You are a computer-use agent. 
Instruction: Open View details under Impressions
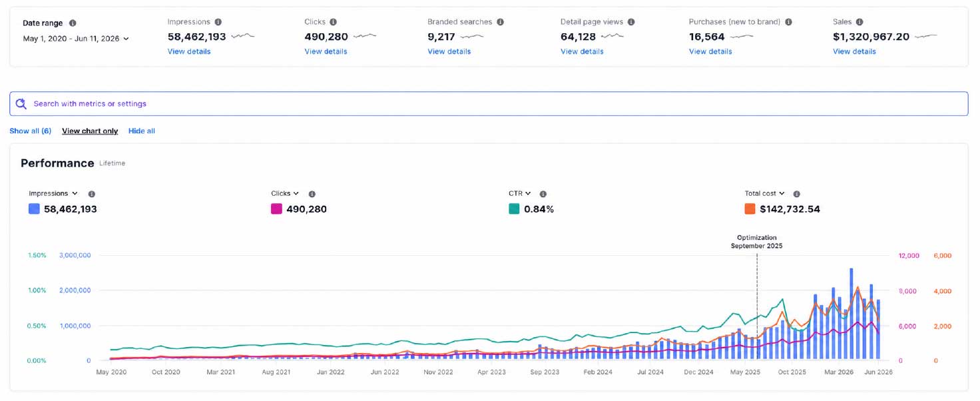pos(189,51)
